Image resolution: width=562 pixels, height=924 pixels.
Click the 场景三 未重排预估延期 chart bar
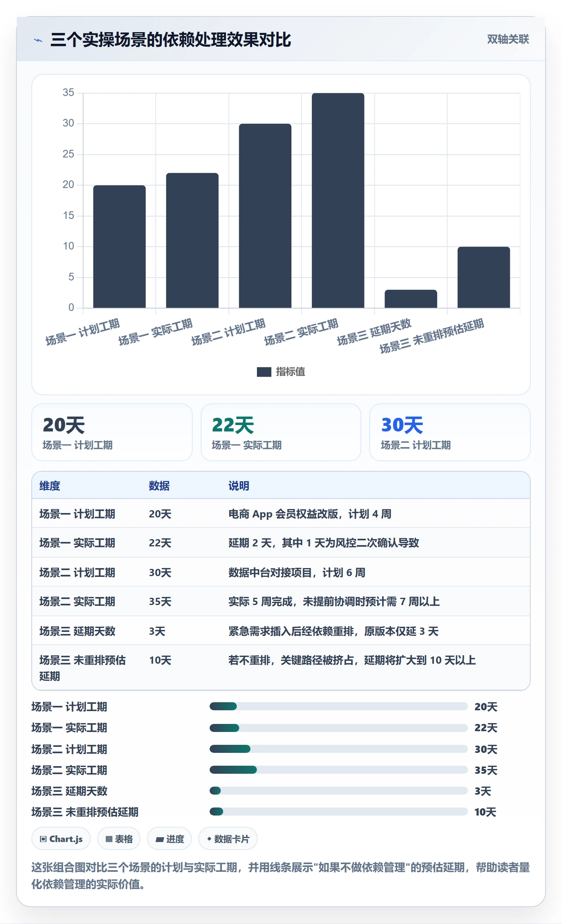tap(484, 278)
